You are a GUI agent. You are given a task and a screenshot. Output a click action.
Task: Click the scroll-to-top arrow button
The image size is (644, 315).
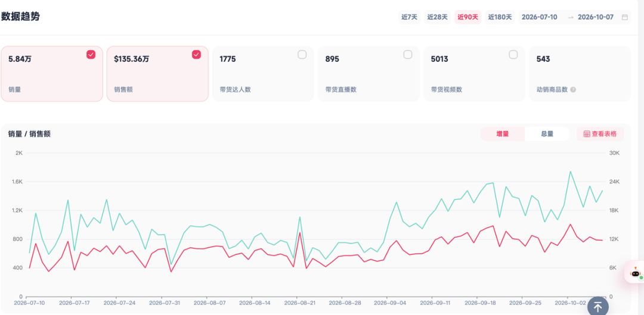pyautogui.click(x=597, y=305)
